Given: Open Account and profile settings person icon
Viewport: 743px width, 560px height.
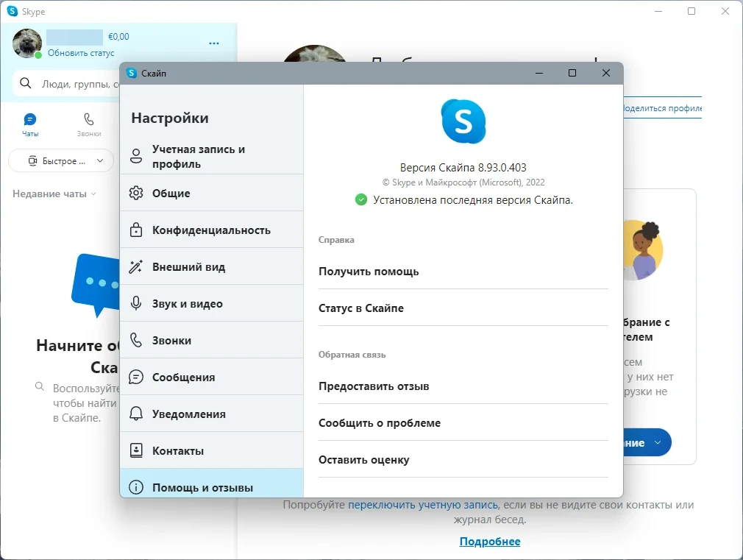Looking at the screenshot, I should tap(136, 156).
